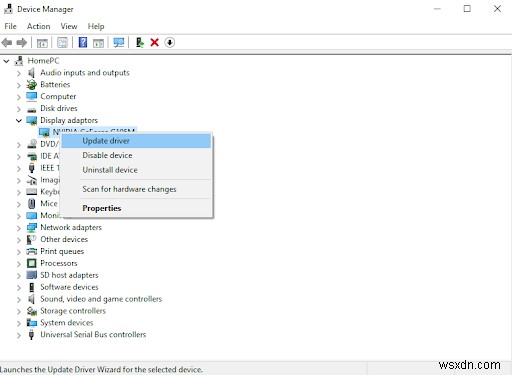Click the System devices icon
This screenshot has height=375, width=512.
(32, 323)
